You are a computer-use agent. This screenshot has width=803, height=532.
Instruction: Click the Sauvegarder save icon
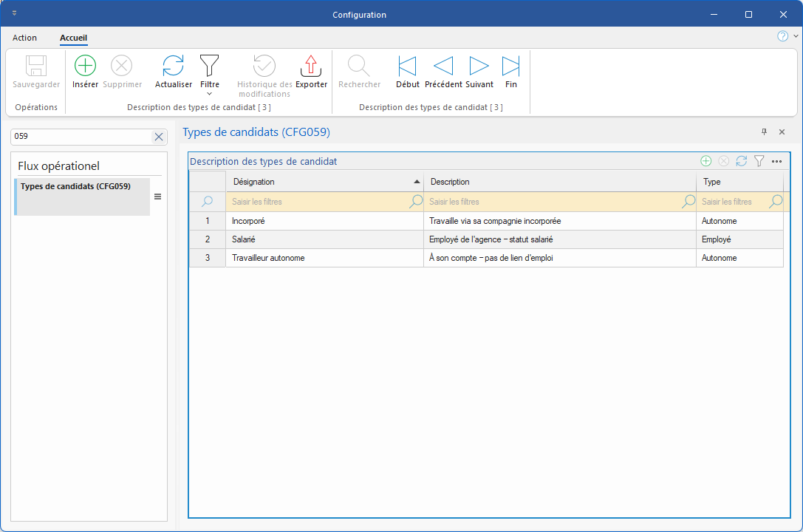point(36,66)
